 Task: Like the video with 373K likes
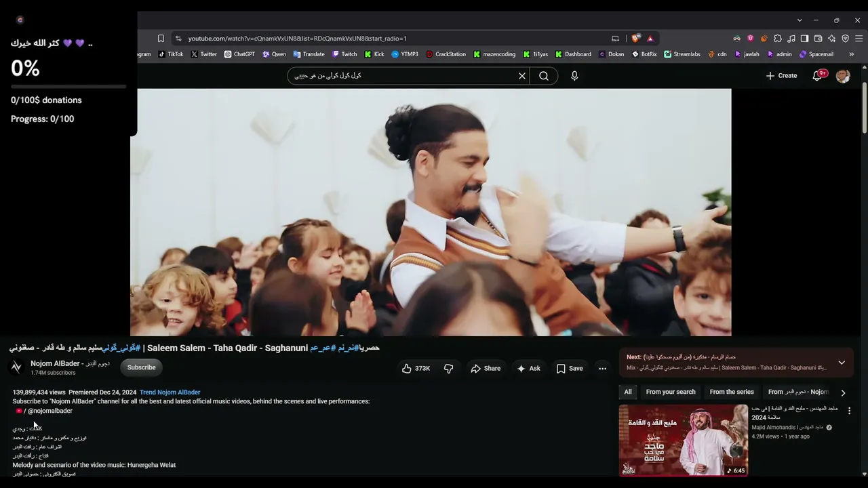click(416, 368)
